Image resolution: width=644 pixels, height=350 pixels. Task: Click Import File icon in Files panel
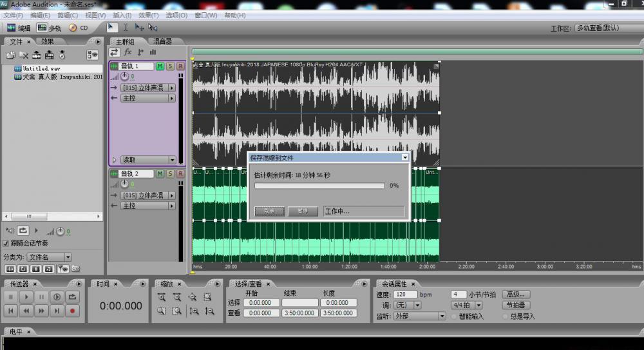pos(11,55)
